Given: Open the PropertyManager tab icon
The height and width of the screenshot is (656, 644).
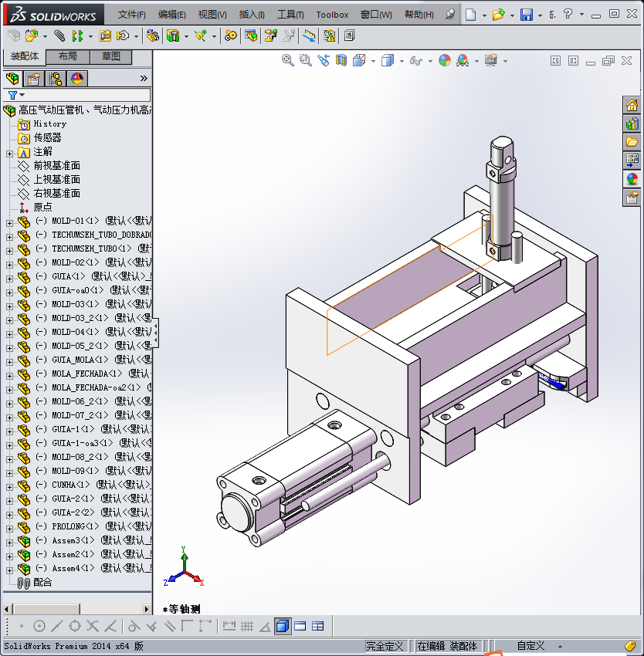Looking at the screenshot, I should pos(34,78).
